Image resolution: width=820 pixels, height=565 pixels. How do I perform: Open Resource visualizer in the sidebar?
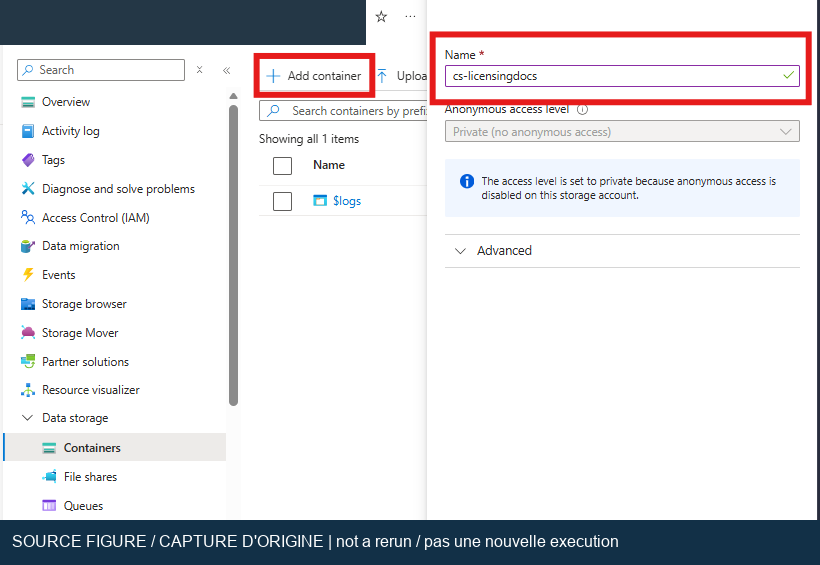(x=91, y=390)
